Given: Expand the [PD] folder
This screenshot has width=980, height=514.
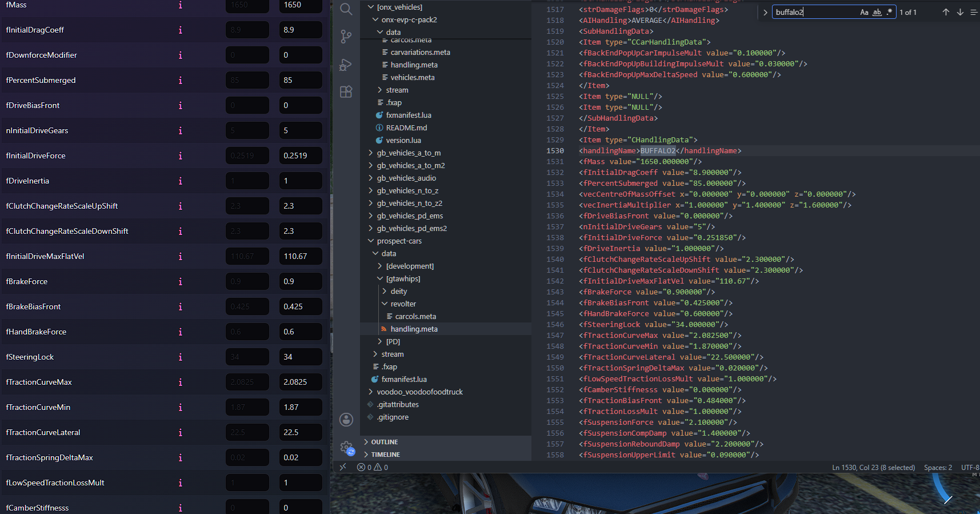Looking at the screenshot, I should click(x=393, y=341).
